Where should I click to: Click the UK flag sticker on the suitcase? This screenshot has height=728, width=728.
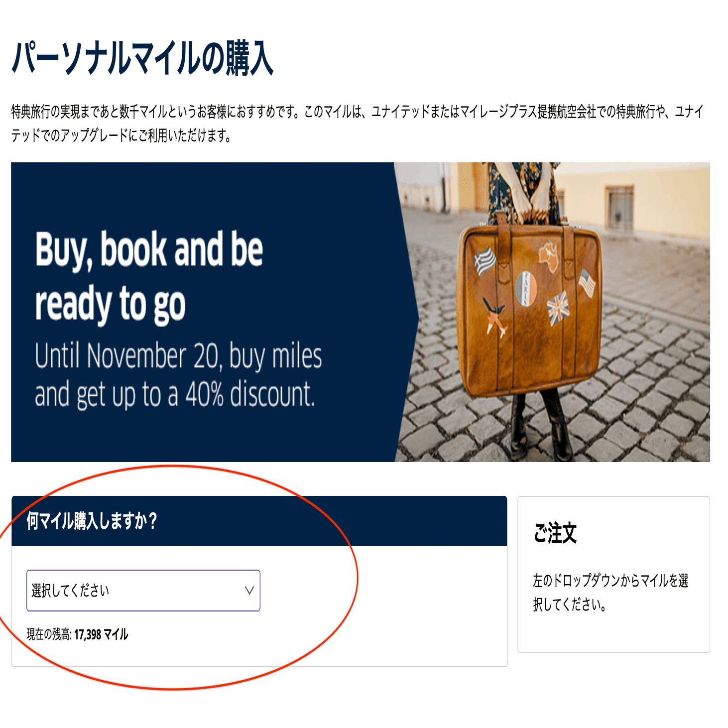[558, 308]
